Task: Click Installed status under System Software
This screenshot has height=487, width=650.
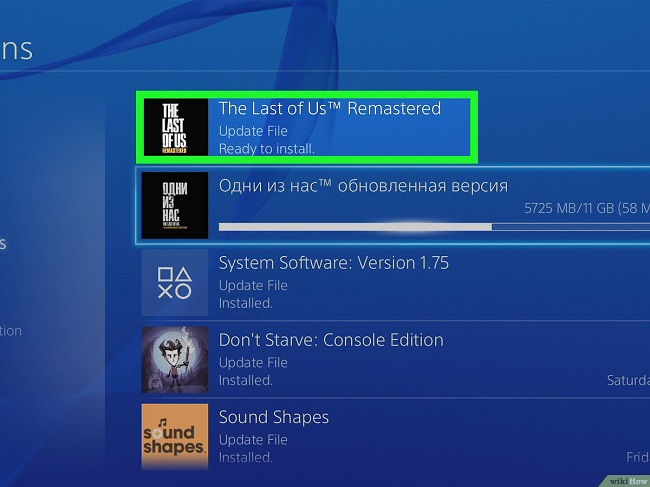Action: coord(246,303)
